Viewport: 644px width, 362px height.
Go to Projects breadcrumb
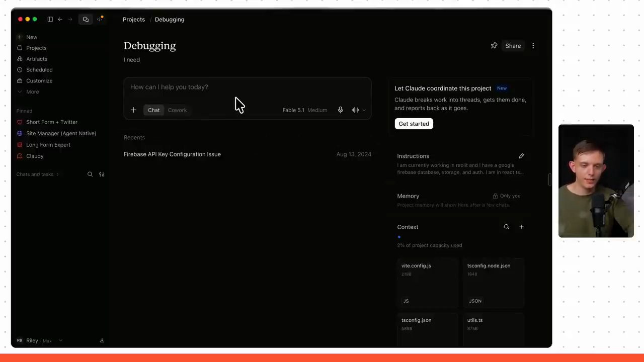click(134, 20)
